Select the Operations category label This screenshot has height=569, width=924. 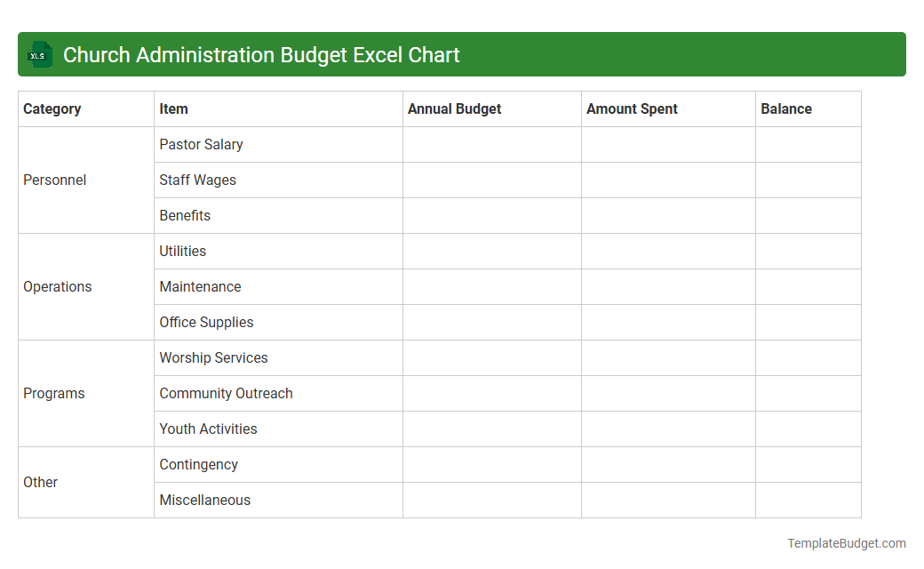58,286
